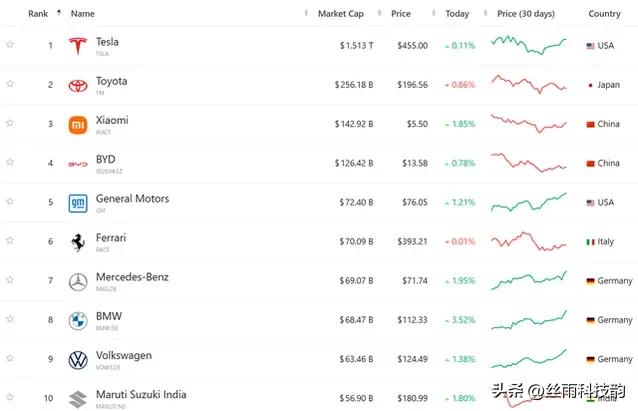Open the Maruti Suzuki India link
The width and height of the screenshot is (638, 411).
[x=140, y=393]
